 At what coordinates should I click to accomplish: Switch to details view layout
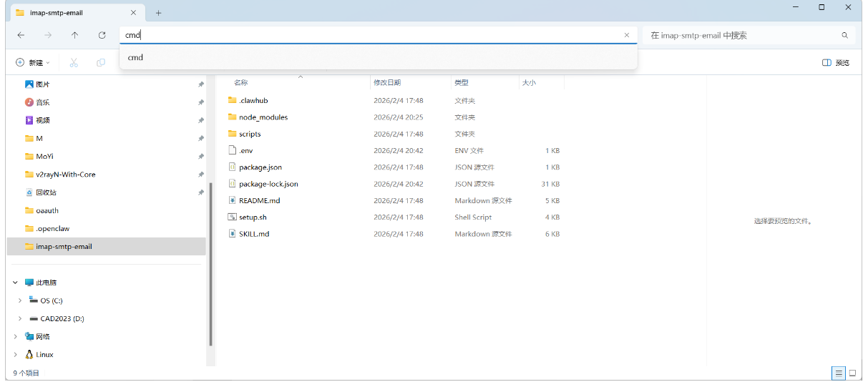pos(838,373)
